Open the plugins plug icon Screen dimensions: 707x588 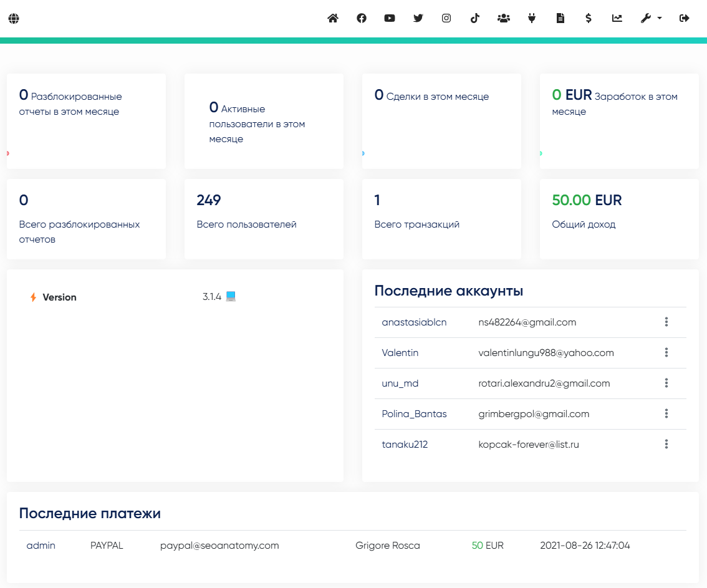click(532, 18)
